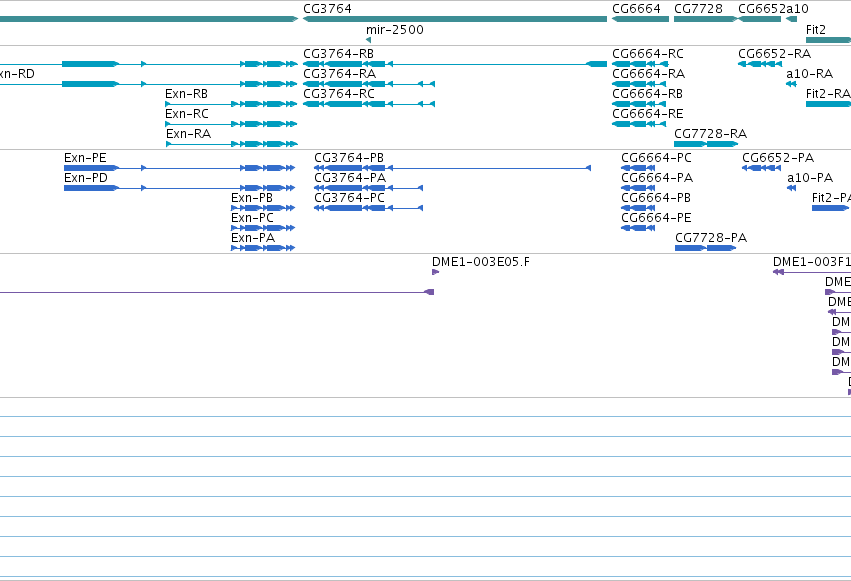Viewport: 851px width, 581px height.
Task: Click the Exn-RA transcript label
Action: click(188, 134)
